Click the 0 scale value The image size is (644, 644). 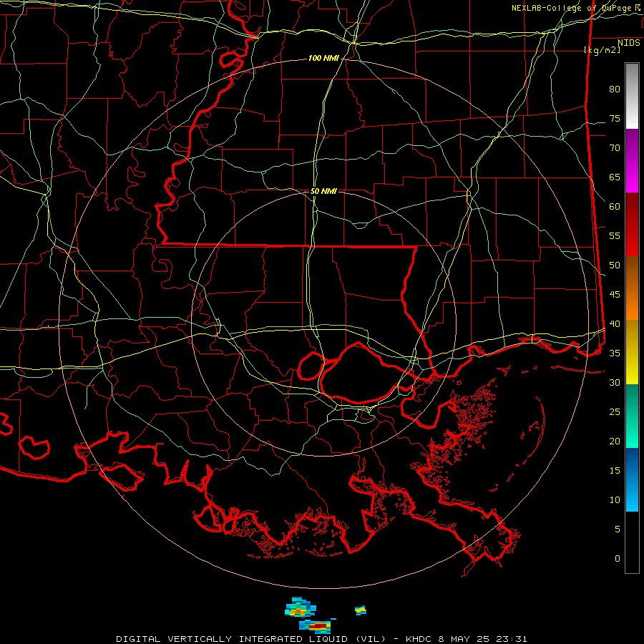(618, 559)
